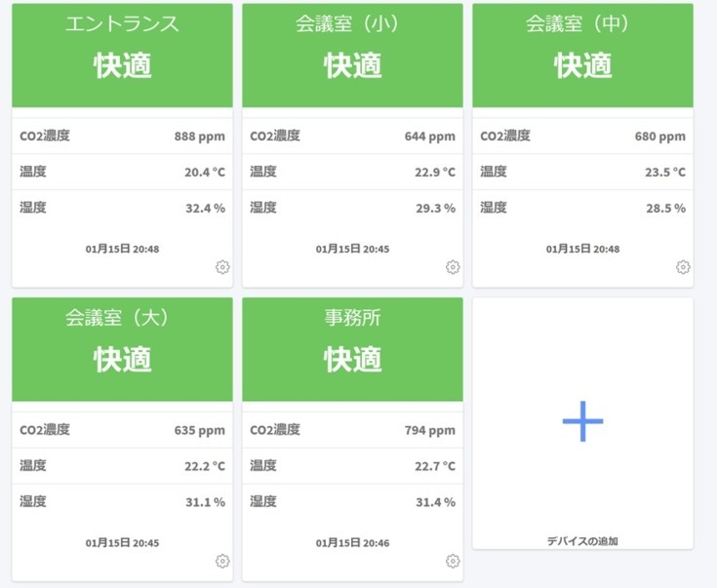Click the 01月15日 20:46 timestamp in 事務所

coord(352,542)
